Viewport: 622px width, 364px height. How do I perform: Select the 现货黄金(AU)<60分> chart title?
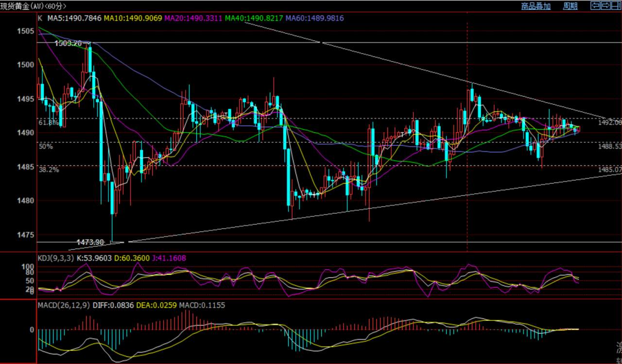click(34, 6)
